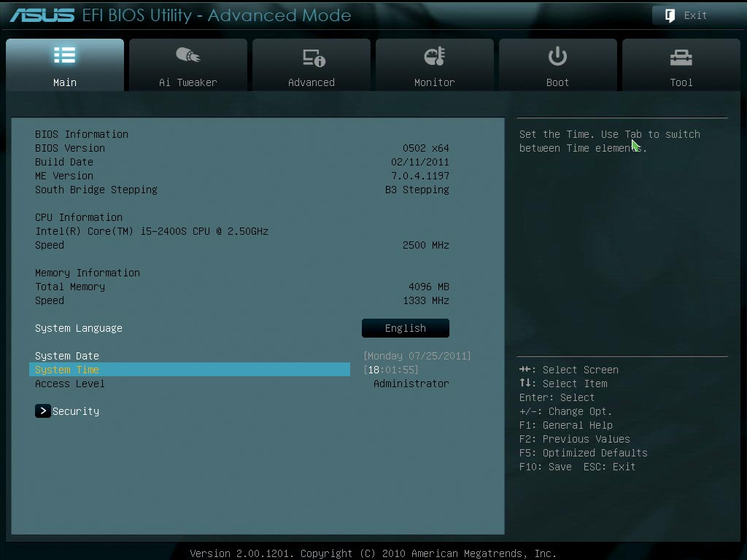Click the hours field of System Time
Screen dimensions: 747x560
click(373, 370)
